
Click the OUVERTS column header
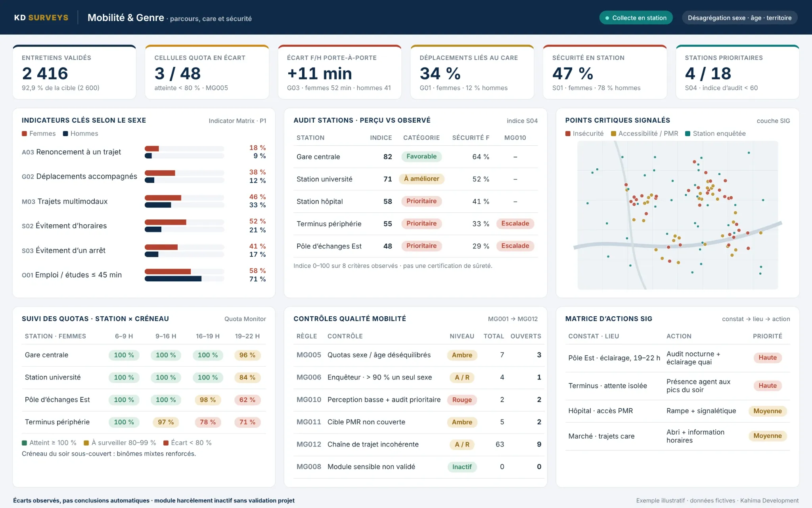coord(525,336)
